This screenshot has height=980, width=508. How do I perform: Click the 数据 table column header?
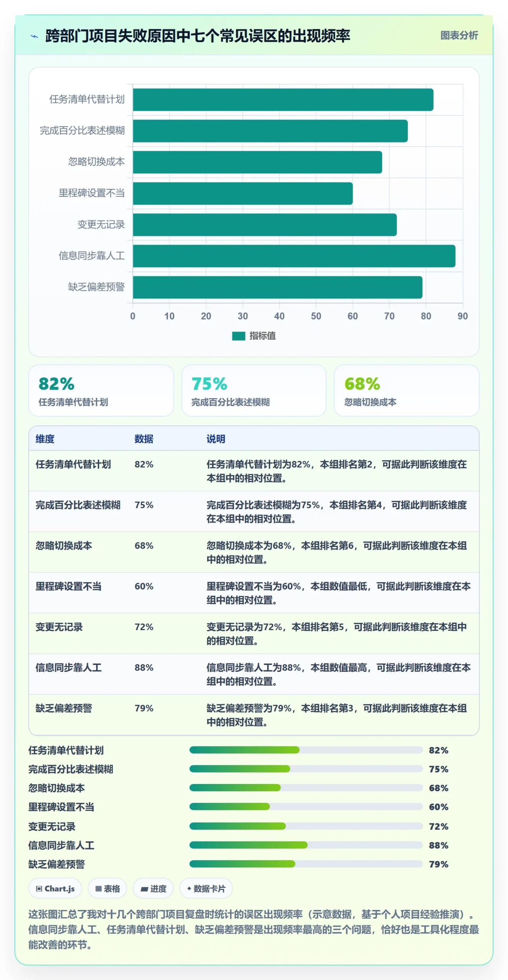tap(144, 439)
